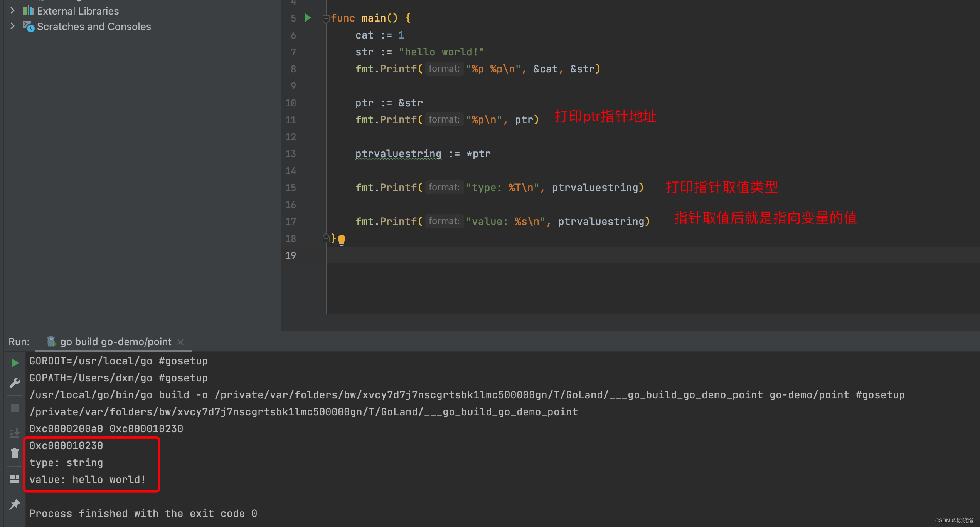
Task: Toggle the lightbulb hint on line 18
Action: coord(341,238)
